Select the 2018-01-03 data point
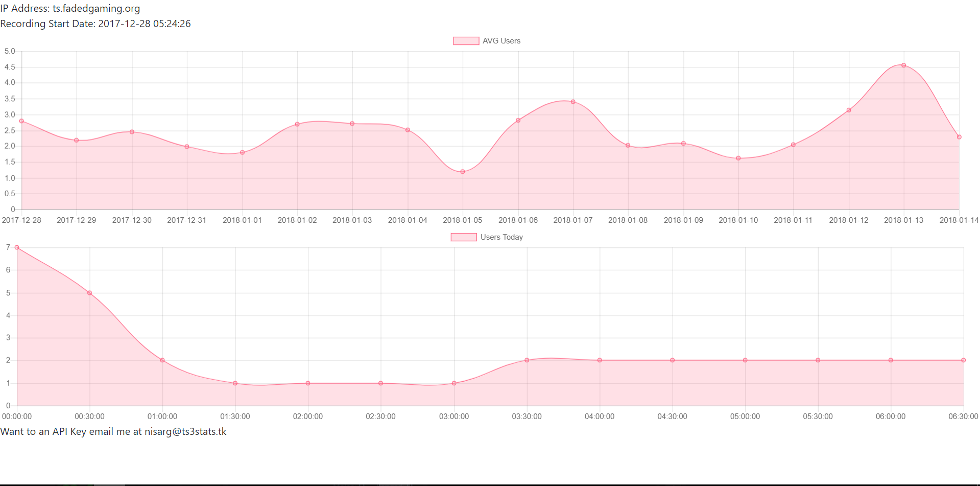Image resolution: width=980 pixels, height=486 pixels. [x=352, y=124]
